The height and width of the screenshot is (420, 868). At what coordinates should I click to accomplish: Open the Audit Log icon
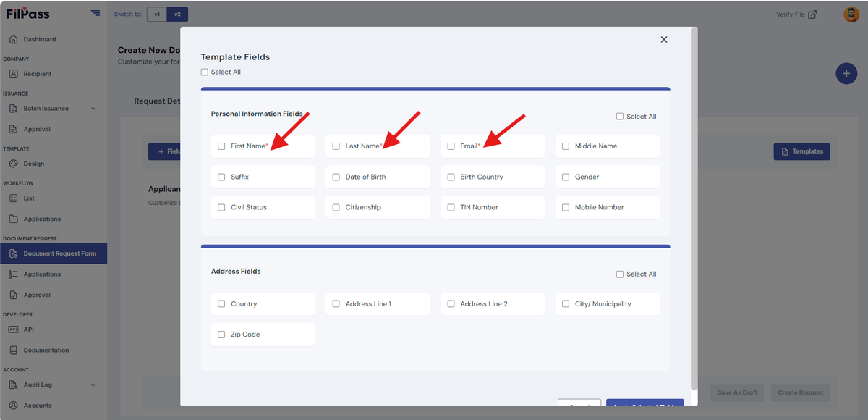click(x=14, y=385)
